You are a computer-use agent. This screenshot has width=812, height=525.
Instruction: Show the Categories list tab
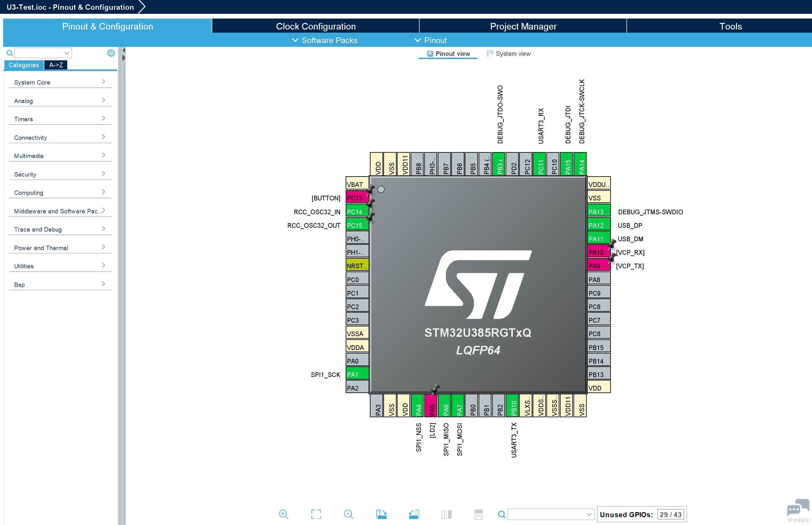24,65
